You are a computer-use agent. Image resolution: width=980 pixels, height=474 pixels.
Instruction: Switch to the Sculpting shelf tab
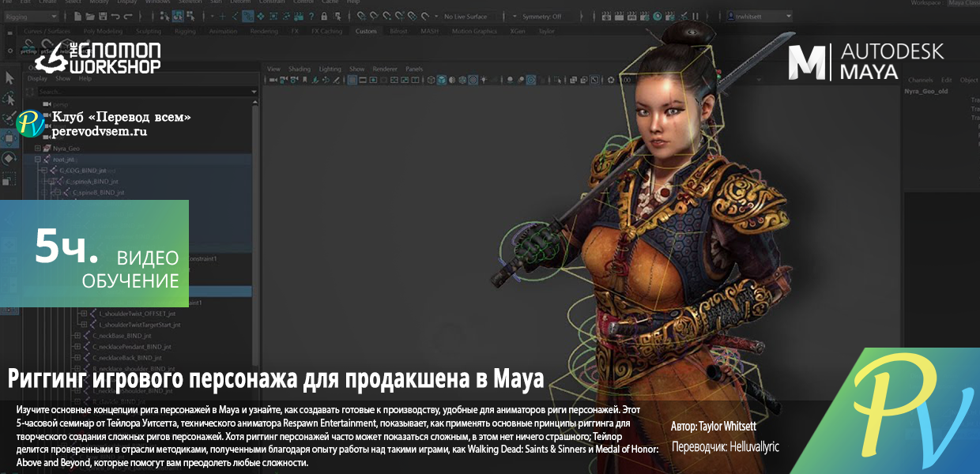149,31
